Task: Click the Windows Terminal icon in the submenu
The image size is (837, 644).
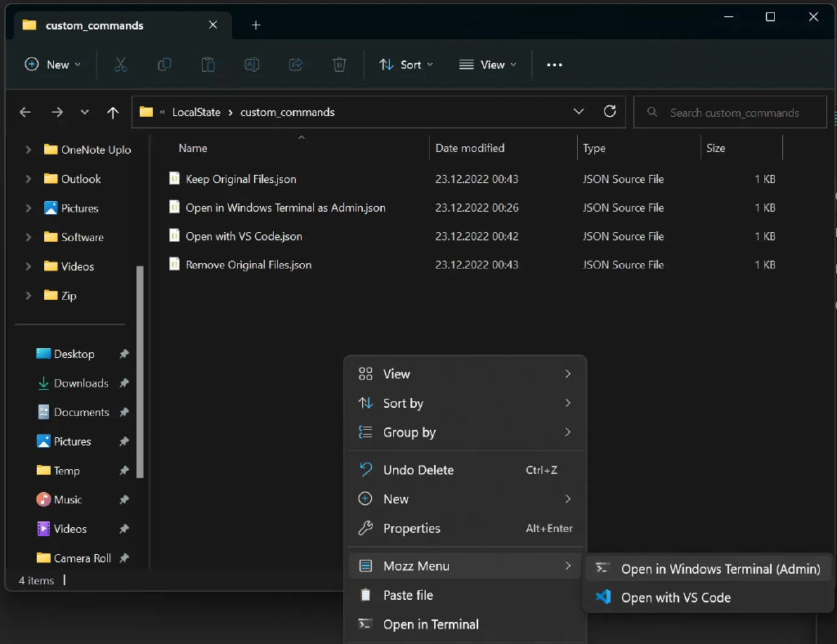Action: (602, 568)
